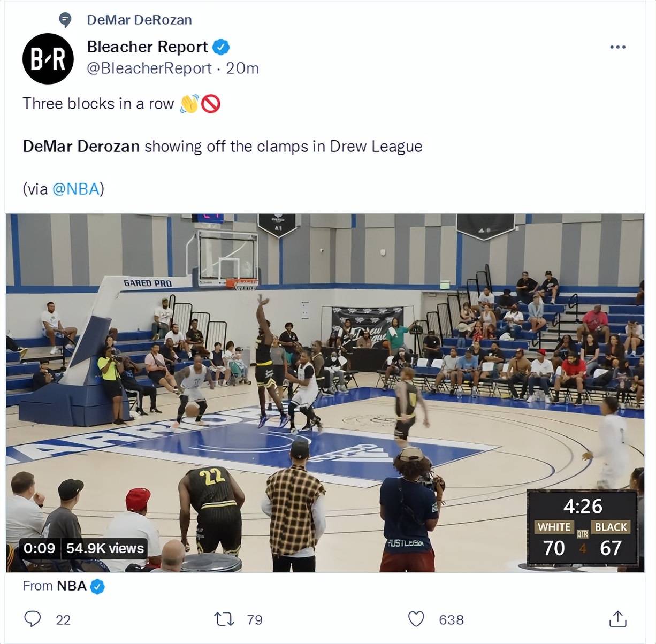Like the tweet with the heart icon
The image size is (656, 644).
coord(416,619)
